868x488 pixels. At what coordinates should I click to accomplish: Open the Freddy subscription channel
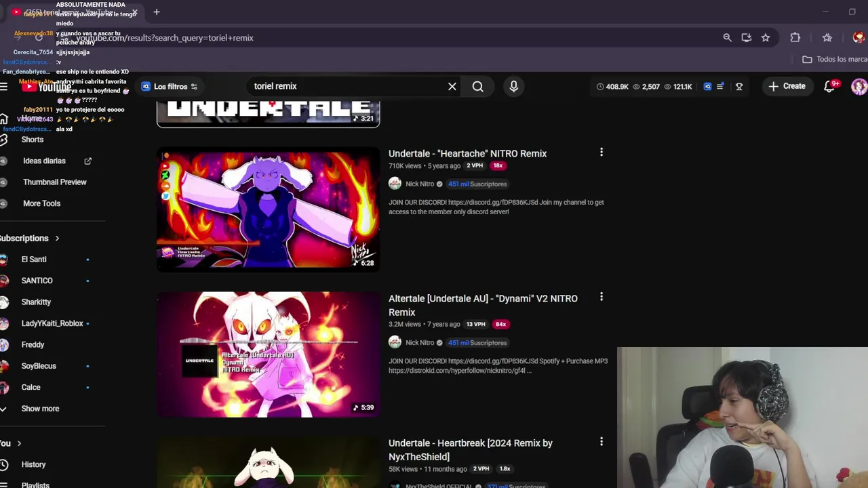tap(33, 345)
